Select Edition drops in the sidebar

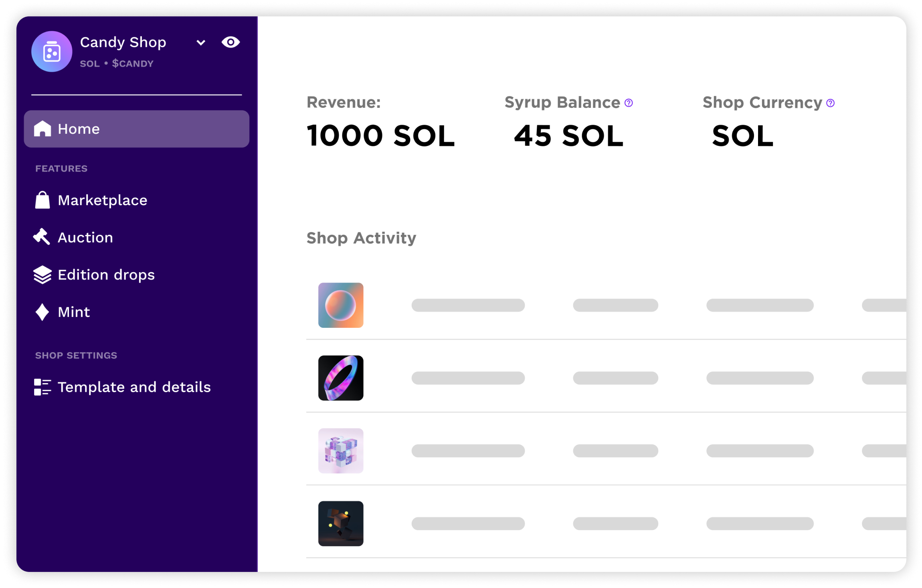click(106, 275)
